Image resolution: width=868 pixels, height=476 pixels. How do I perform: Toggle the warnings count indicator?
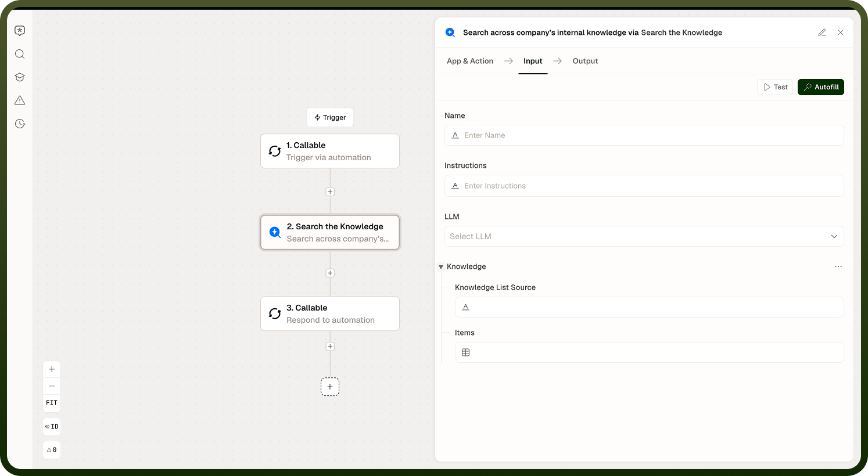pos(52,450)
